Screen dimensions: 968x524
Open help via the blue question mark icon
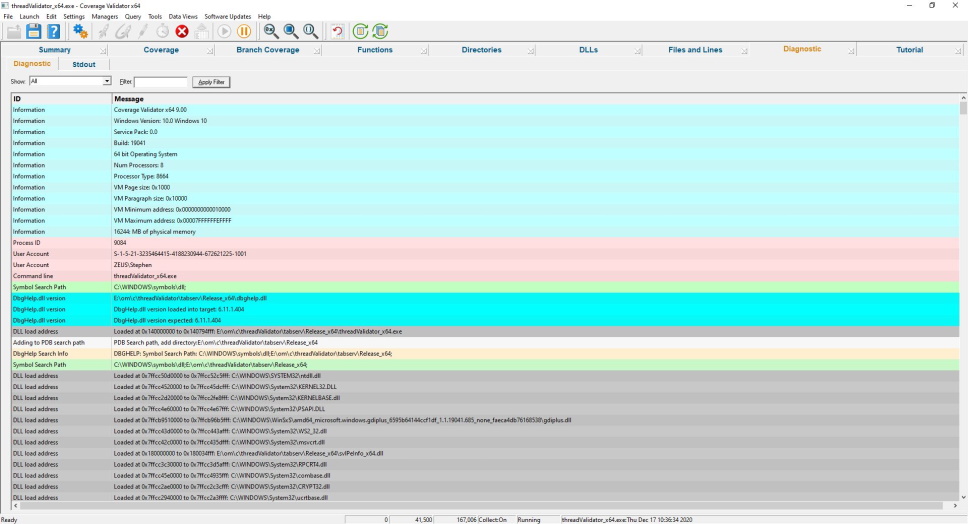[54, 31]
